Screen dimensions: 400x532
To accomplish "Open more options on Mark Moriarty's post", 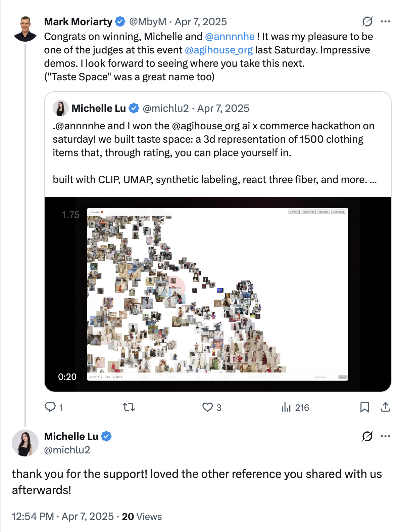I will [x=385, y=21].
